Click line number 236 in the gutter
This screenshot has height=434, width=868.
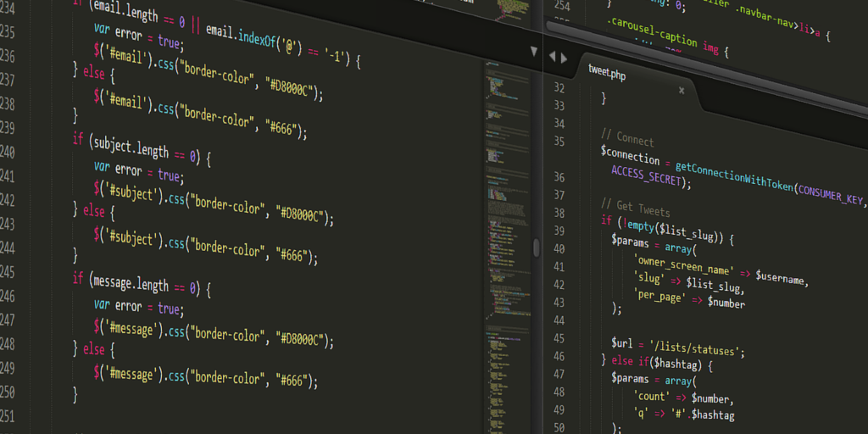[x=7, y=56]
